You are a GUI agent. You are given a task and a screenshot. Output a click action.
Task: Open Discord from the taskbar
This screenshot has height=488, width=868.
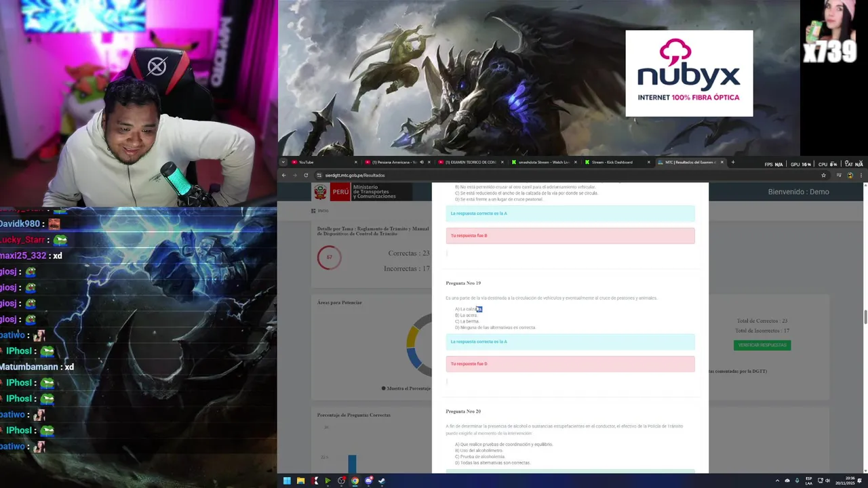pyautogui.click(x=368, y=481)
